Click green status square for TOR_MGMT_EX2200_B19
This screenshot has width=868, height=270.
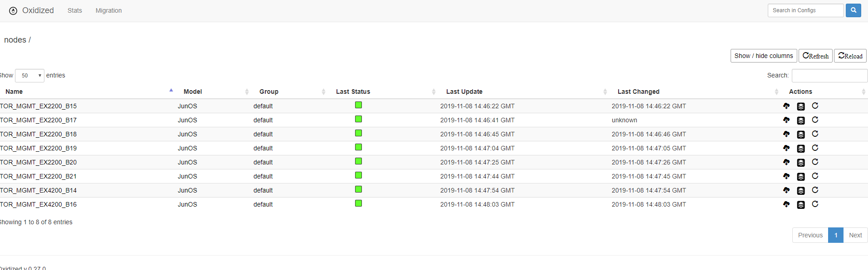pyautogui.click(x=358, y=147)
